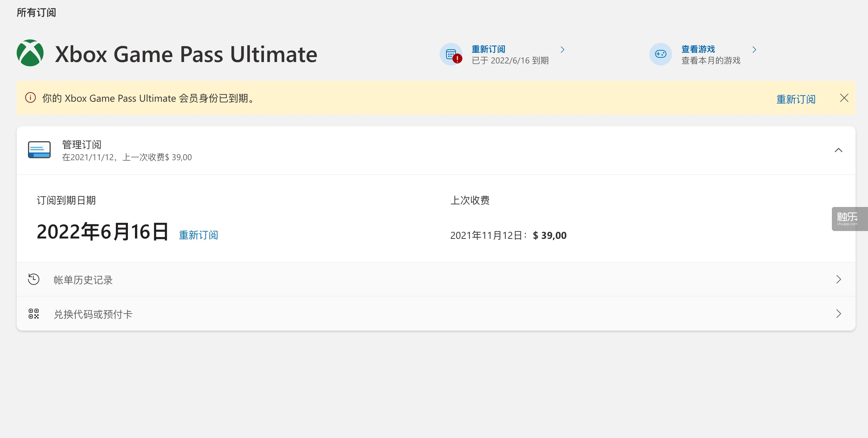Click the last charge amount $ 39,00
868x438 pixels.
pos(549,235)
